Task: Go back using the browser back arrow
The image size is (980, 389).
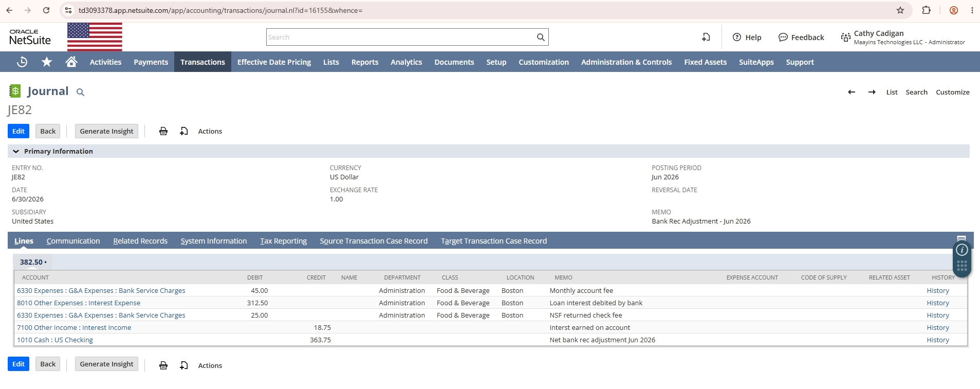Action: point(9,10)
